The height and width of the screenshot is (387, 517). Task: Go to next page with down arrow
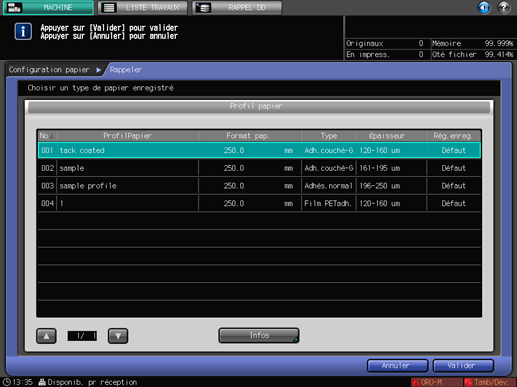coord(118,336)
